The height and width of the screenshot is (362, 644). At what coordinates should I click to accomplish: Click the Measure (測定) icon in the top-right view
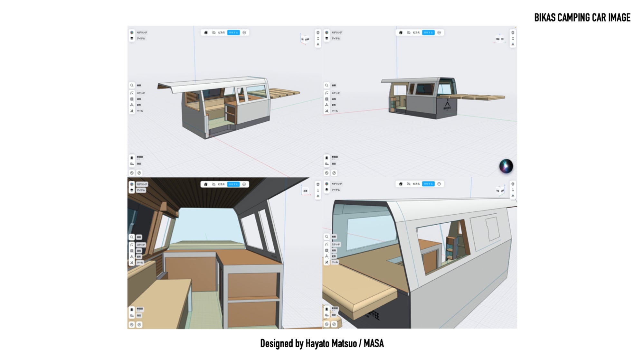coord(327,164)
